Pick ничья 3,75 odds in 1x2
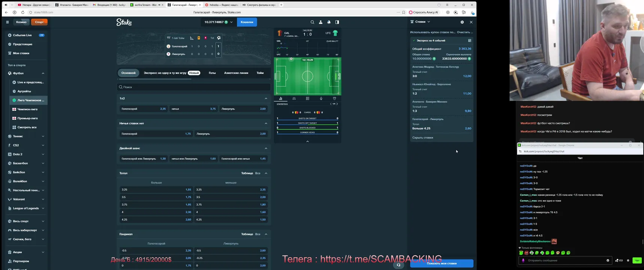The image size is (644, 270). 194,109
